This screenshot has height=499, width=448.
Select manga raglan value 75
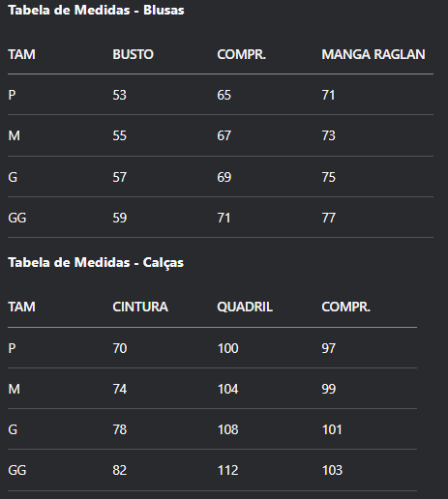(328, 177)
